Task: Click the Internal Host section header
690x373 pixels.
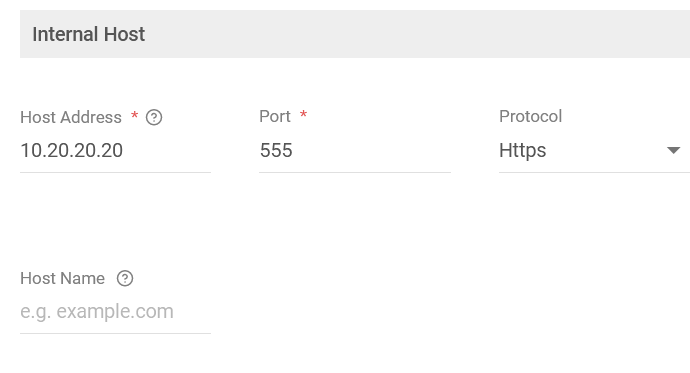Action: pos(88,34)
